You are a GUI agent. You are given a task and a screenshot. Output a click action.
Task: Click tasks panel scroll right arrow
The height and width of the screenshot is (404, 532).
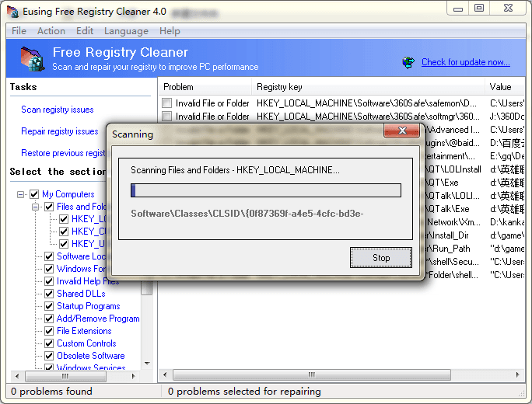pyautogui.click(x=133, y=376)
